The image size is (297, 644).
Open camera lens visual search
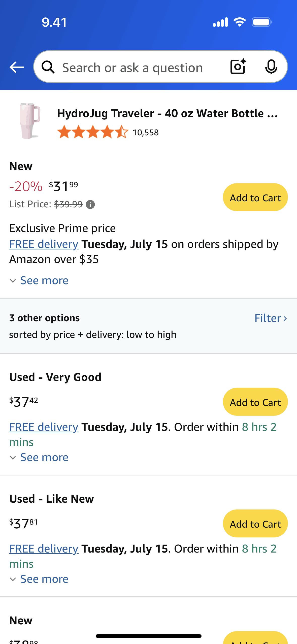point(238,67)
